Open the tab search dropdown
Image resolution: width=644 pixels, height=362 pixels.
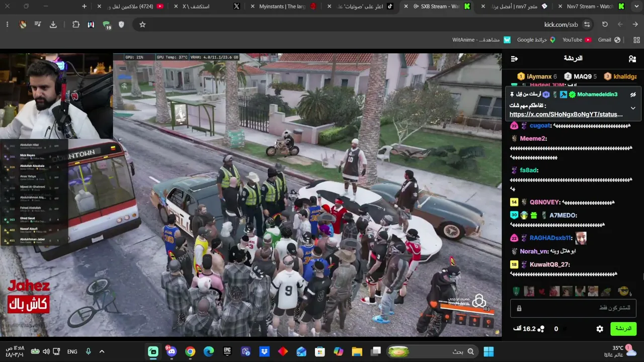635,7
